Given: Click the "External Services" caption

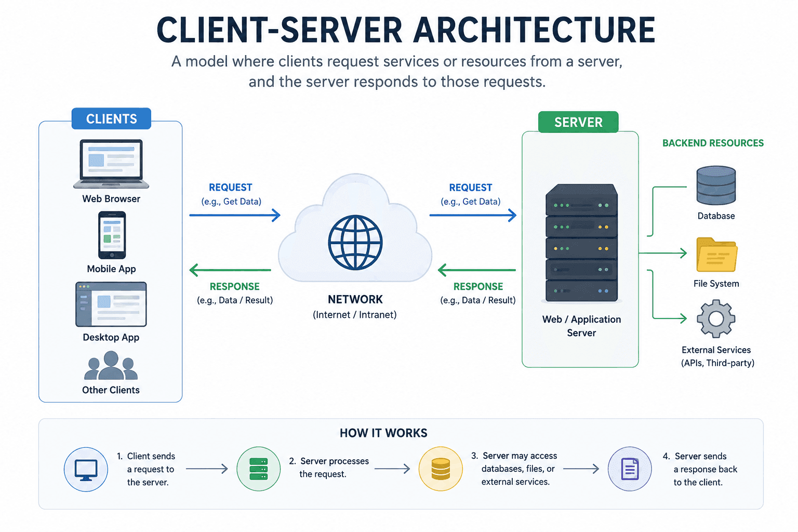Looking at the screenshot, I should pos(716,350).
